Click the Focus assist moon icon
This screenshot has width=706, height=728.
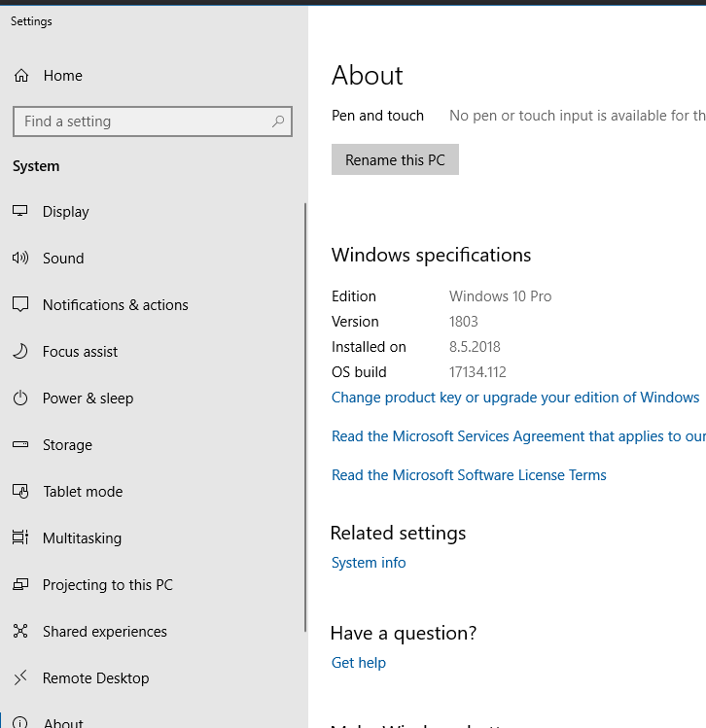tap(20, 352)
